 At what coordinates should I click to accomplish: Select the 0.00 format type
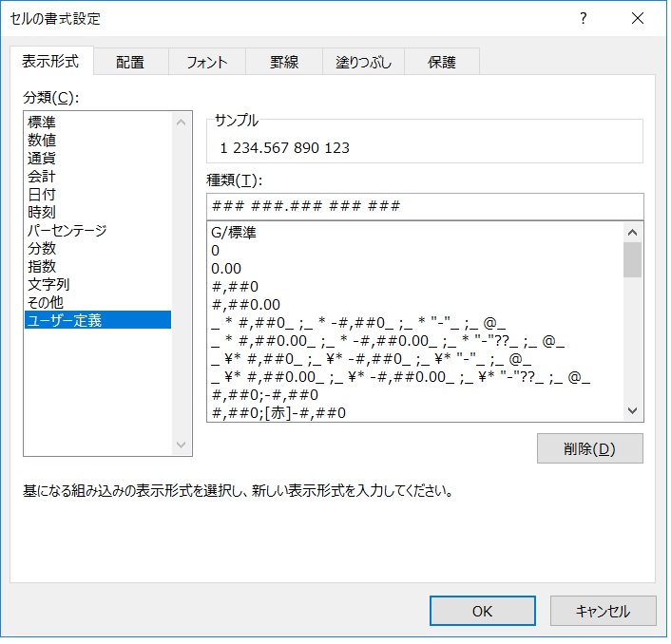click(417, 271)
